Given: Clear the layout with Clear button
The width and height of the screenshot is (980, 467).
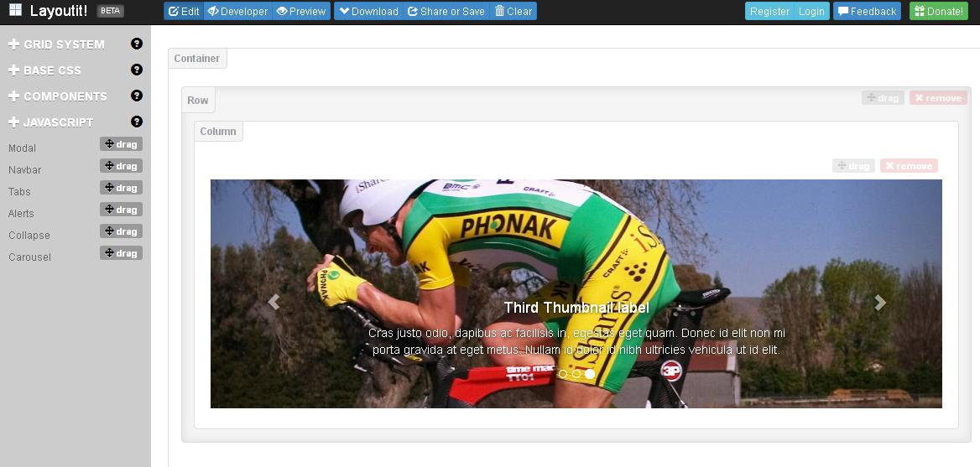Looking at the screenshot, I should pos(513,11).
